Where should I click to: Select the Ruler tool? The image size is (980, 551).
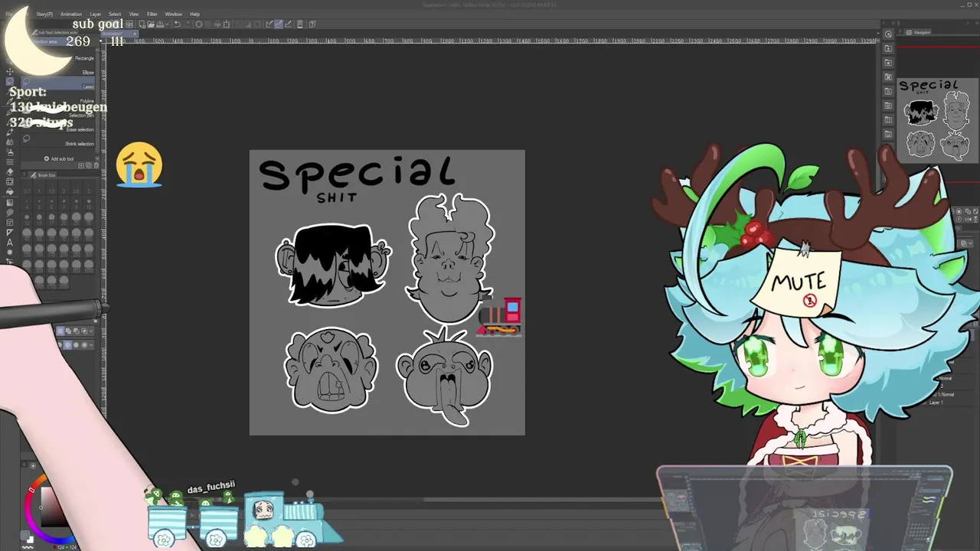click(9, 232)
